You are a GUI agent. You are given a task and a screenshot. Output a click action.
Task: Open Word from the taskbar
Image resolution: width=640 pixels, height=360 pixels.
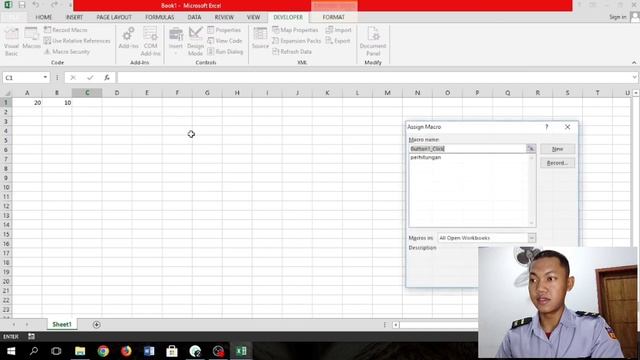point(149,351)
